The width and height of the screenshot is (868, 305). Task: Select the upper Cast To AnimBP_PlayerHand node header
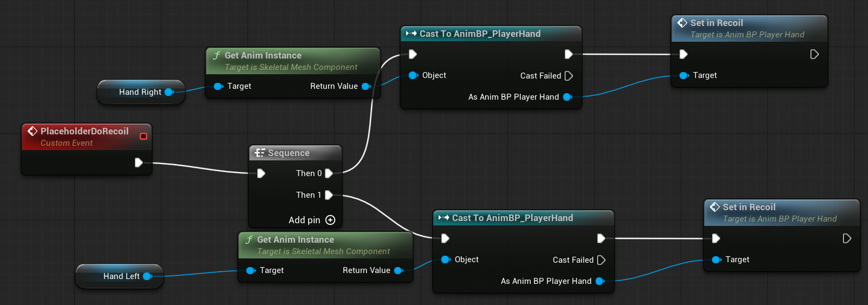click(480, 34)
